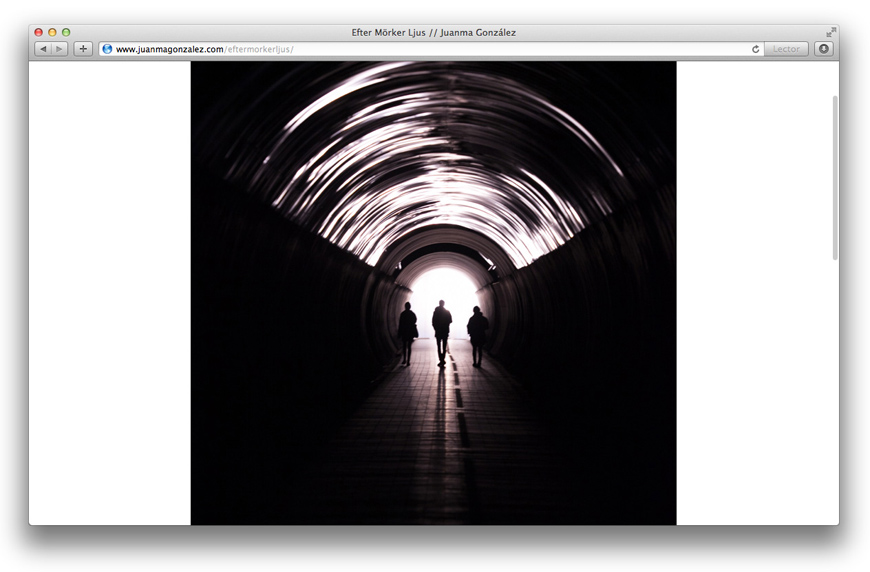The image size is (870, 572).
Task: Close the Safari window with red button
Action: pos(39,32)
